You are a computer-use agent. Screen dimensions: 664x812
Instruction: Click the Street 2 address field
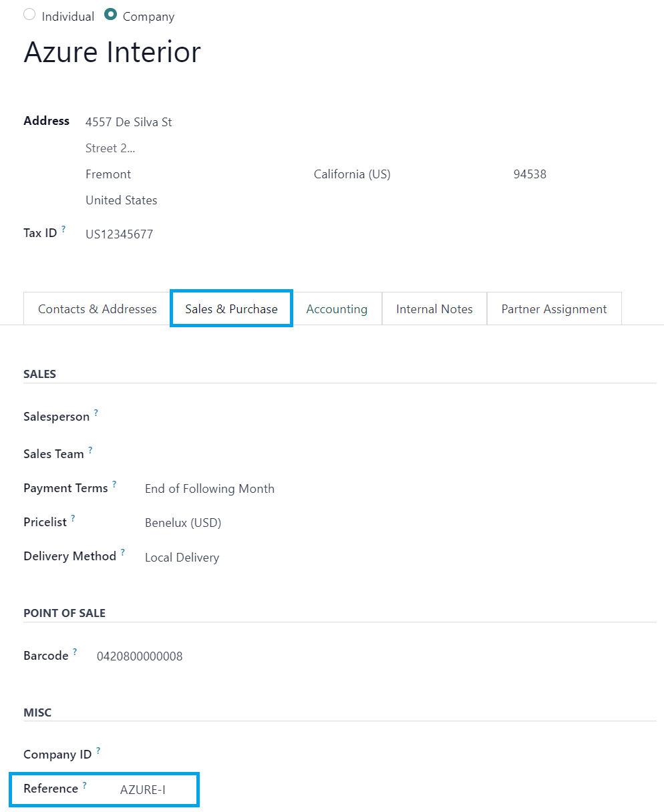point(110,148)
